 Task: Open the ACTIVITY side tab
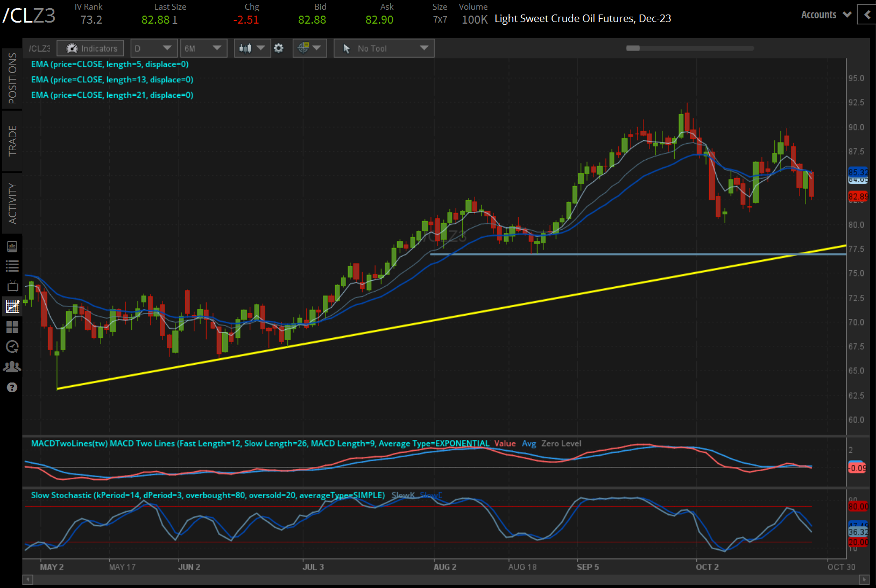pos(12,203)
